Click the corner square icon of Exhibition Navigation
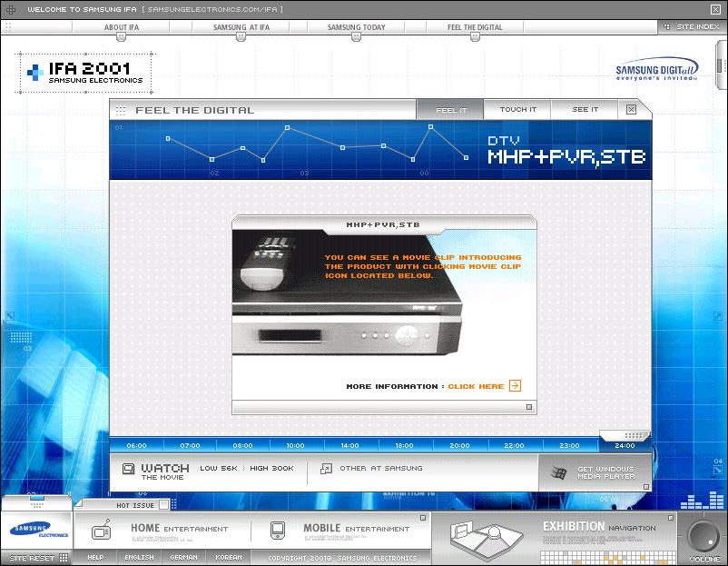 click(x=671, y=518)
